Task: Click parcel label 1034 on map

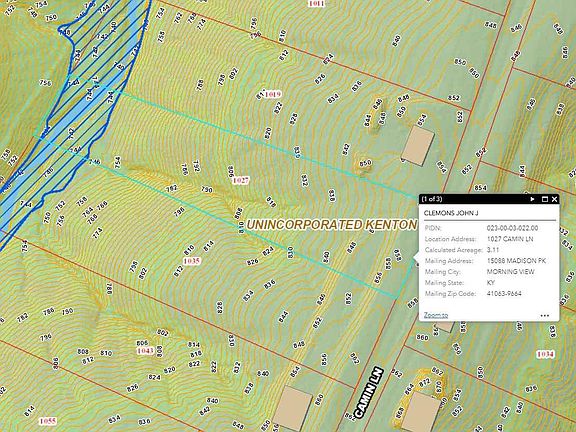Action: (545, 354)
